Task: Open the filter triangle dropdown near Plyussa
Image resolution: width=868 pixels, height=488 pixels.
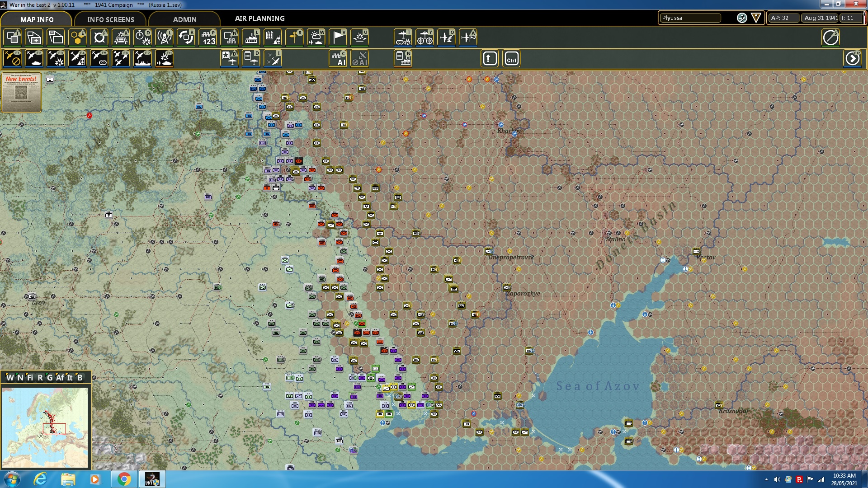Action: click(756, 18)
